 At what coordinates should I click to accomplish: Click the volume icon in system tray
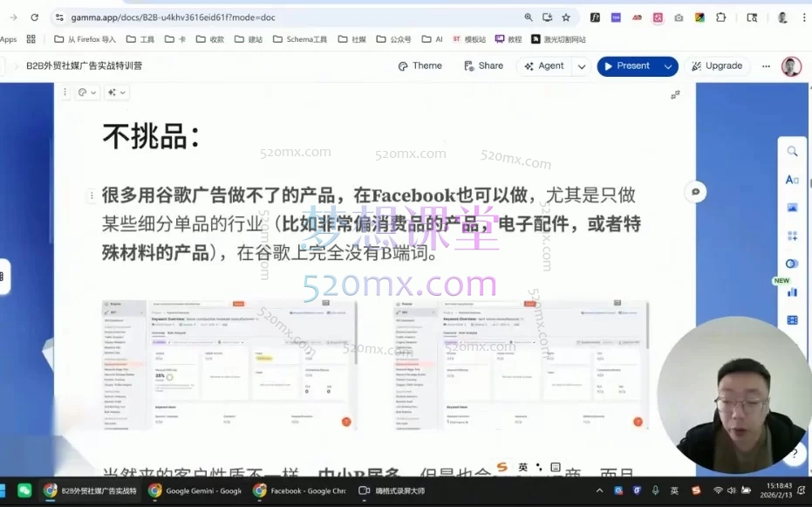[x=732, y=490]
